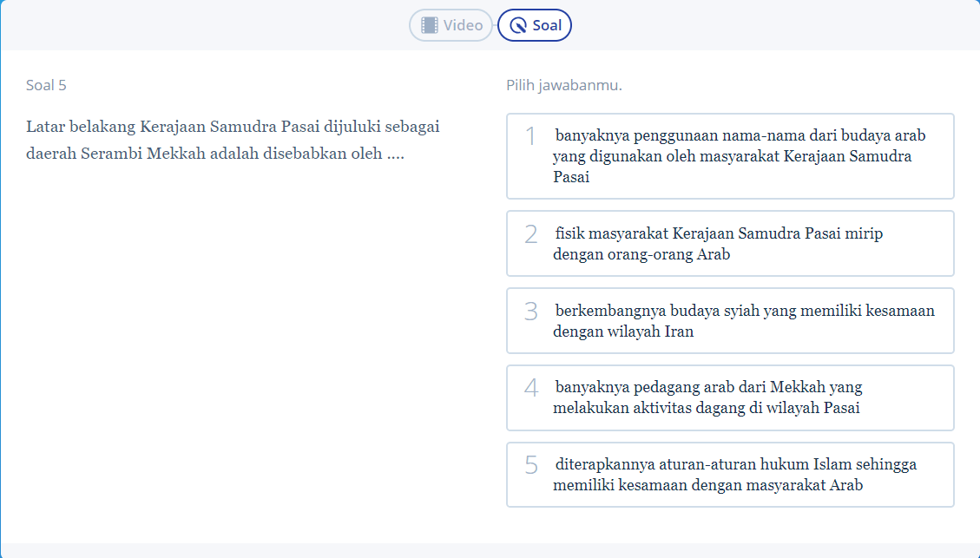
Task: Switch to the Video tab
Action: click(x=451, y=25)
